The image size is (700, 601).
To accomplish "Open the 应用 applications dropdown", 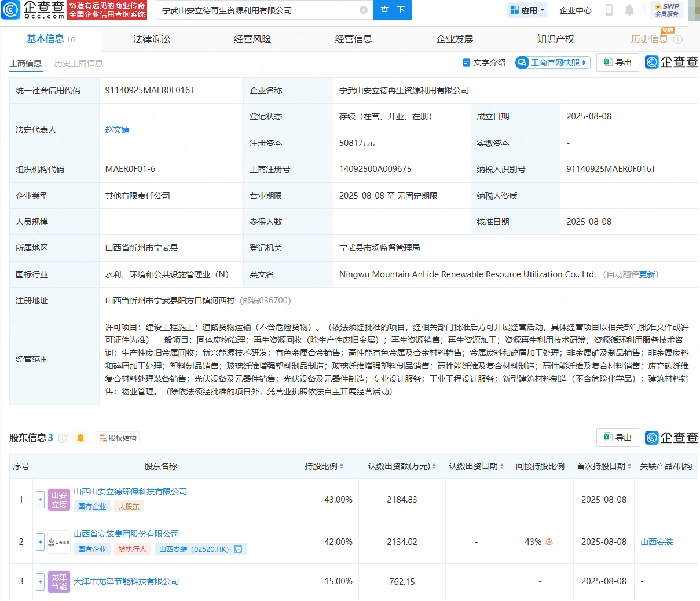I will point(527,10).
